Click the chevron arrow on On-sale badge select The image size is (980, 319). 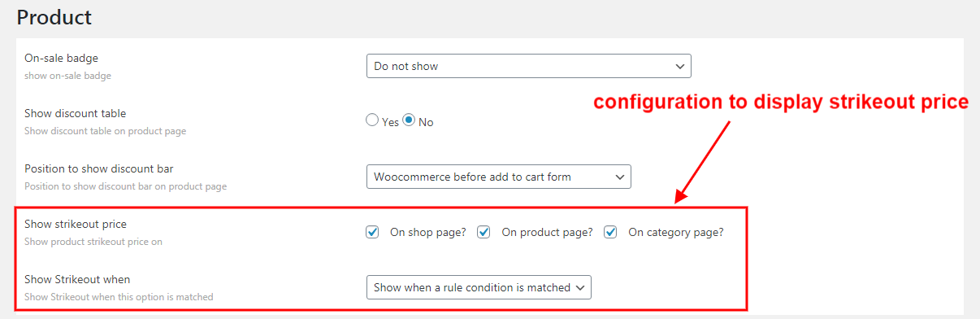pyautogui.click(x=679, y=66)
